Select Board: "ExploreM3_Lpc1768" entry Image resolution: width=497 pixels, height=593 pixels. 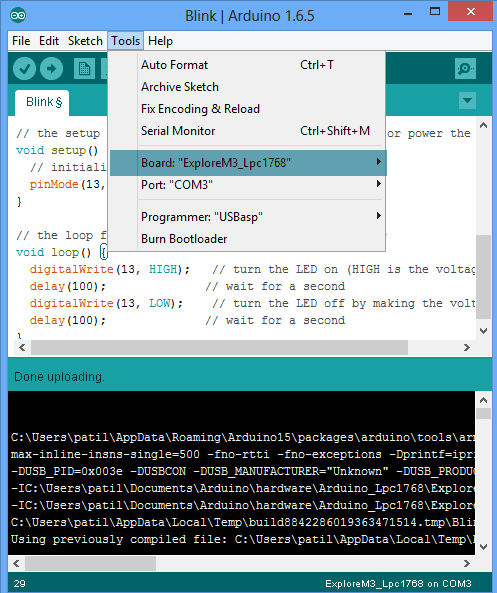(248, 163)
